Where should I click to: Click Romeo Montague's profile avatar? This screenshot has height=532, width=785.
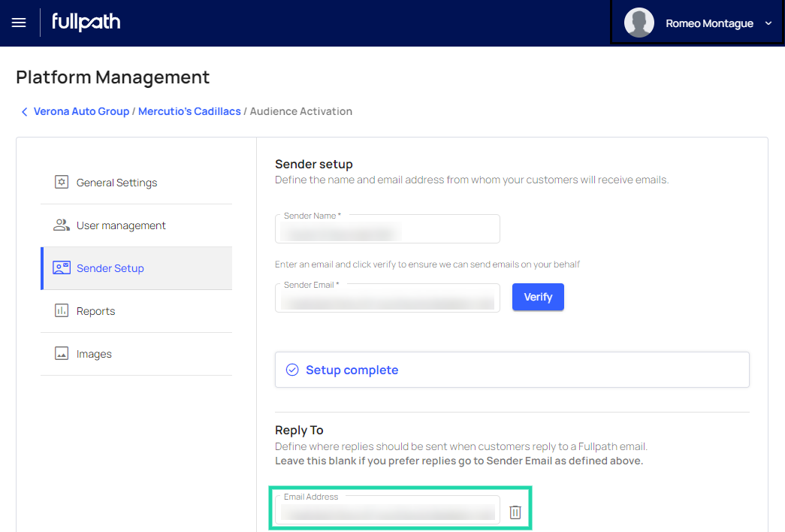639,23
